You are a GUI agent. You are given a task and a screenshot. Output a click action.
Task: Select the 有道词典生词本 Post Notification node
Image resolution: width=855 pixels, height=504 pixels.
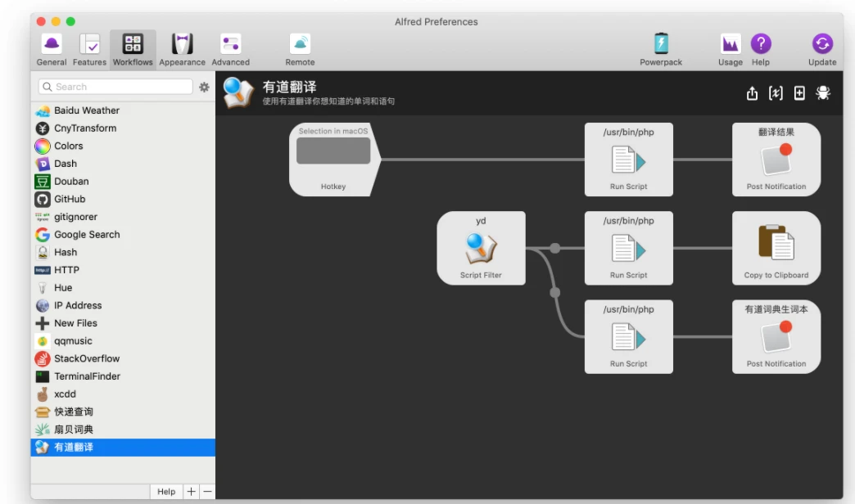coord(776,337)
